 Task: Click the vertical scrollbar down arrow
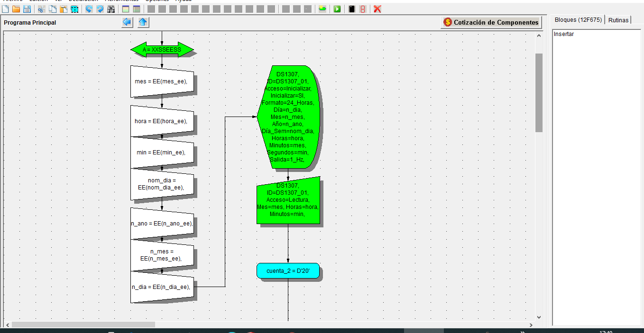[539, 317]
